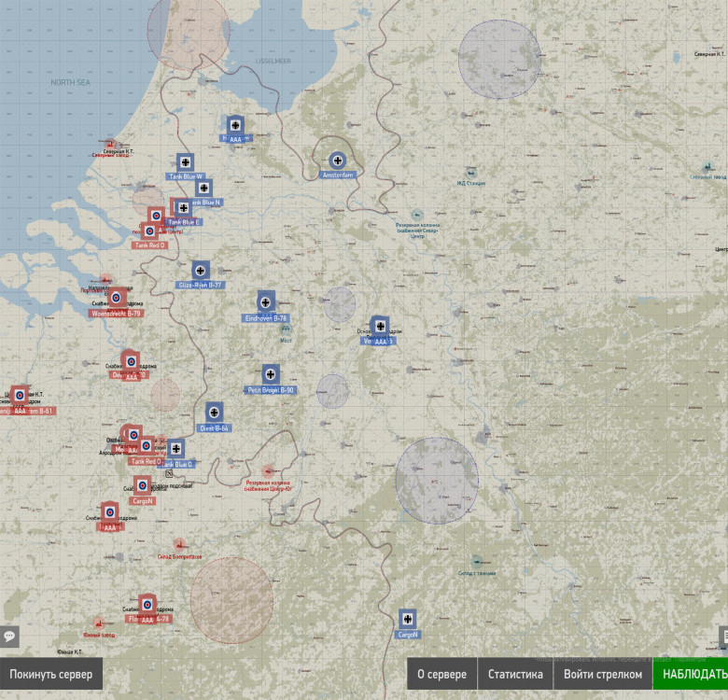Select the blue CargoN airfield icon
The height and width of the screenshot is (700, 728).
point(408,619)
